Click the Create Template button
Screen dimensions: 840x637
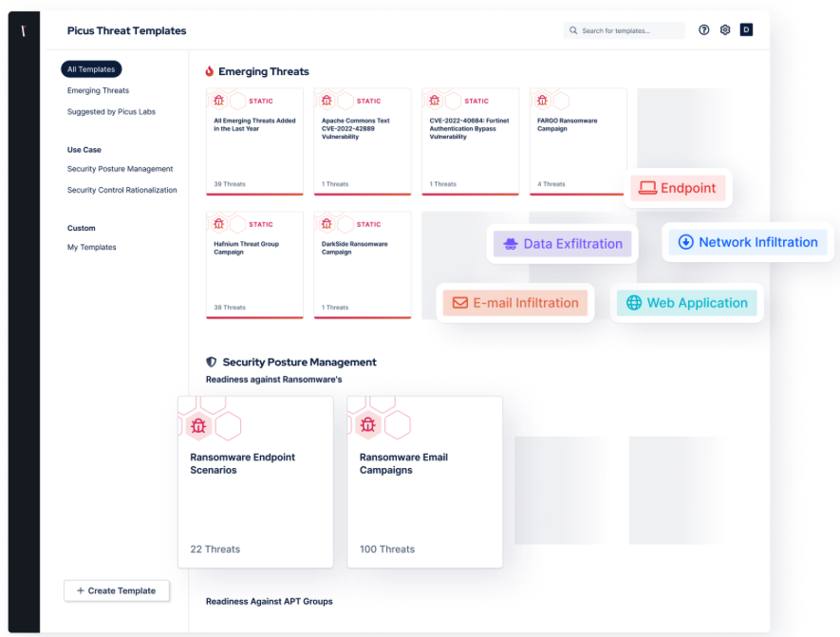tap(117, 590)
